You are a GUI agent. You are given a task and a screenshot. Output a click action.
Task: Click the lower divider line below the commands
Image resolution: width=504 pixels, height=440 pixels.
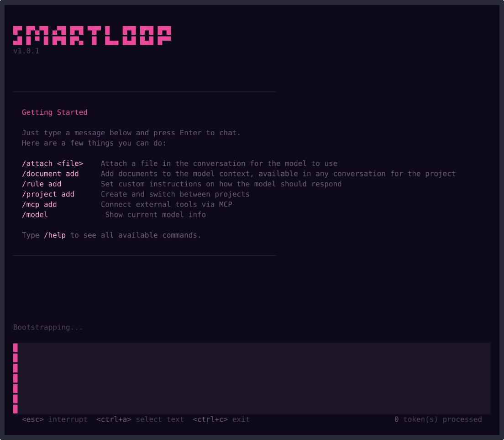tap(144, 255)
